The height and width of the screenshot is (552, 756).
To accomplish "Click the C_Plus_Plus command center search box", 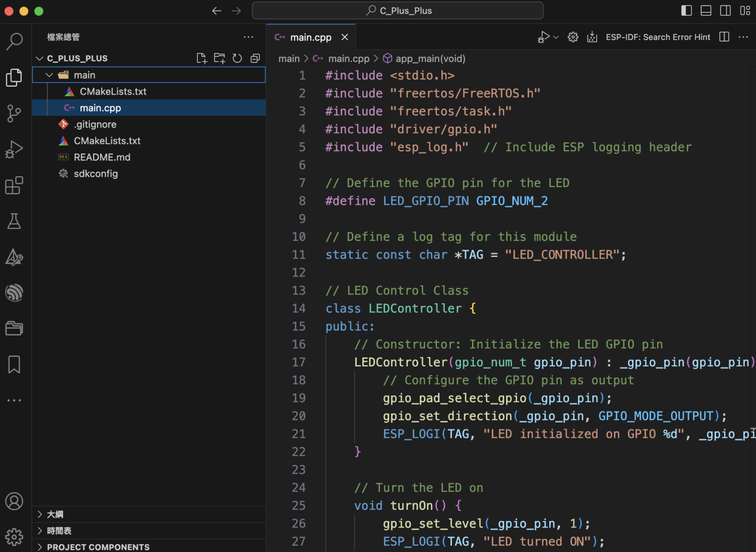I will pos(398,10).
